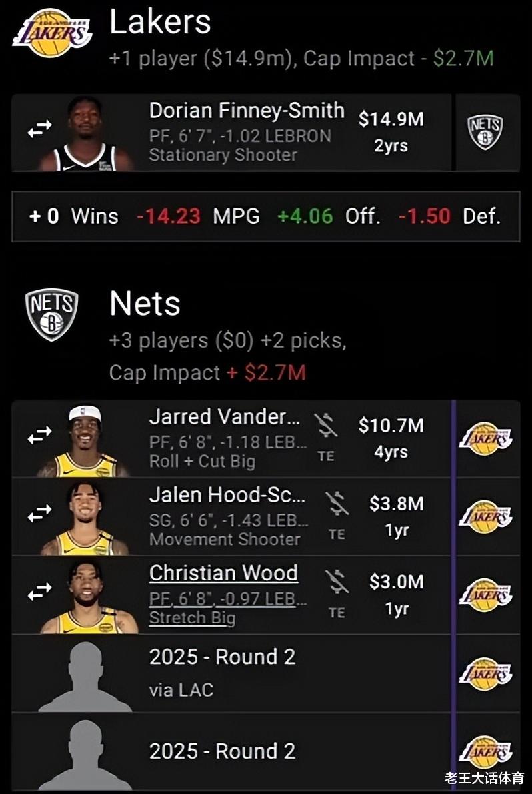Viewport: 532px width, 794px height.
Task: Click the Wins MPG Off. Def. stats bar
Action: [266, 216]
